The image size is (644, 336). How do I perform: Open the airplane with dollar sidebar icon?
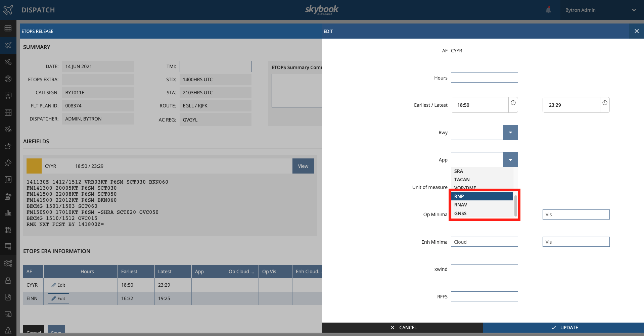8,129
